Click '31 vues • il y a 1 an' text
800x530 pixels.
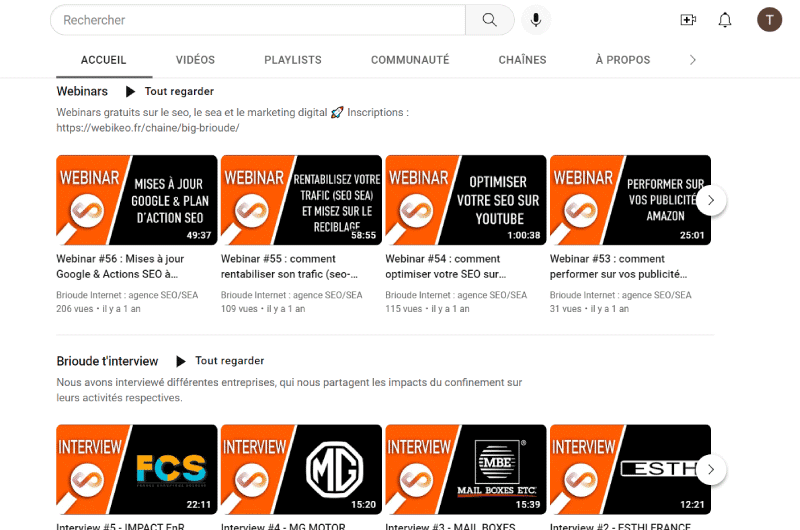(589, 309)
